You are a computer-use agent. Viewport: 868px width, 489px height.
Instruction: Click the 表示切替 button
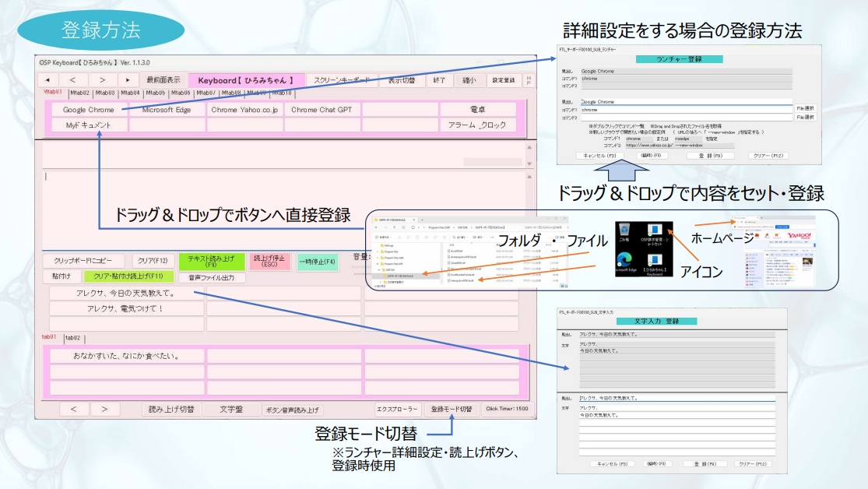(402, 80)
